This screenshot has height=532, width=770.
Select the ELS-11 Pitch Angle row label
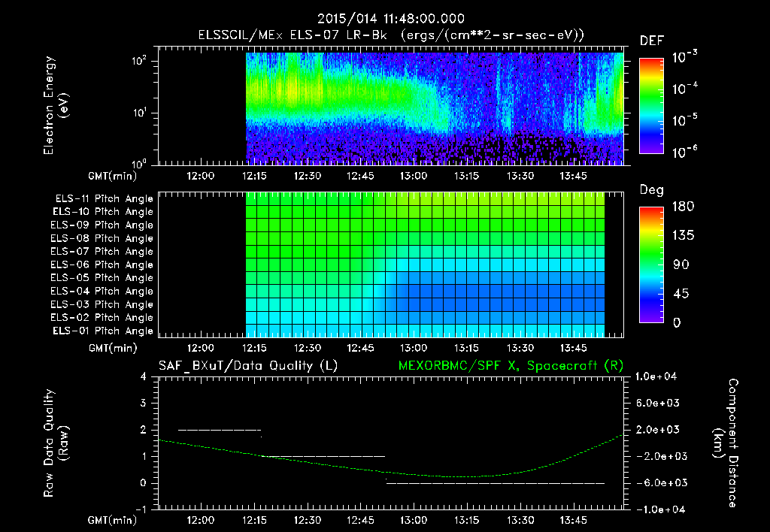104,199
